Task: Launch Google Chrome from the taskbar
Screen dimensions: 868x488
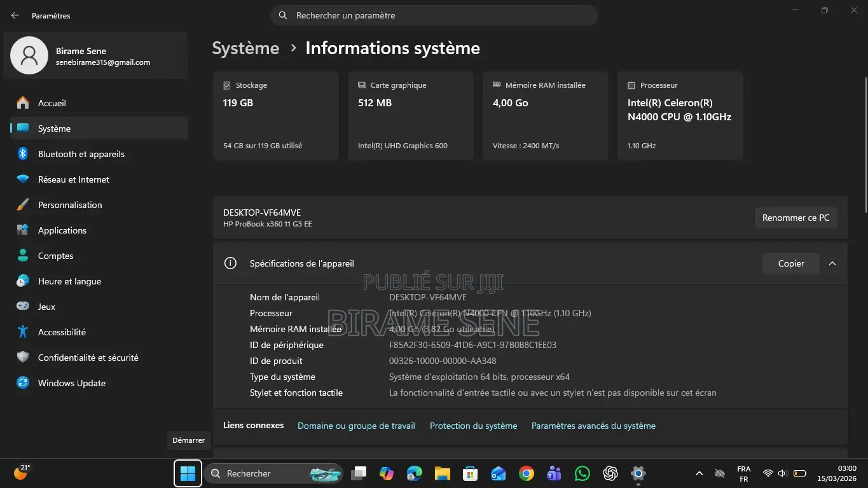Action: pyautogui.click(x=526, y=473)
